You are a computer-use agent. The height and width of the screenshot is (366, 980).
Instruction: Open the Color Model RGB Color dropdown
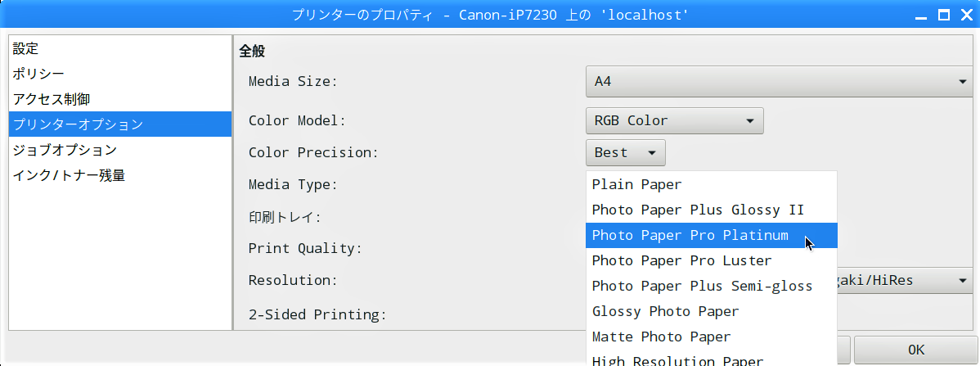[674, 120]
